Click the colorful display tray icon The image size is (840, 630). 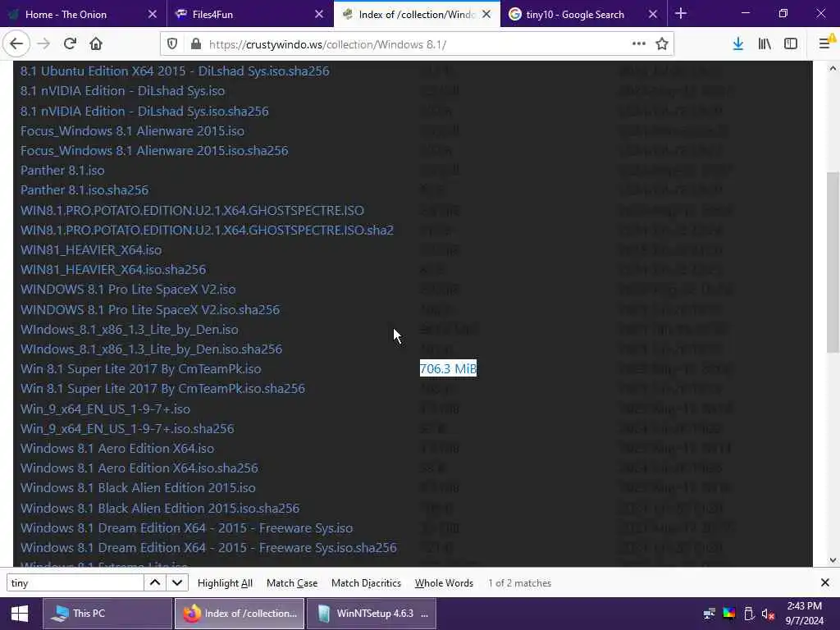[729, 614]
